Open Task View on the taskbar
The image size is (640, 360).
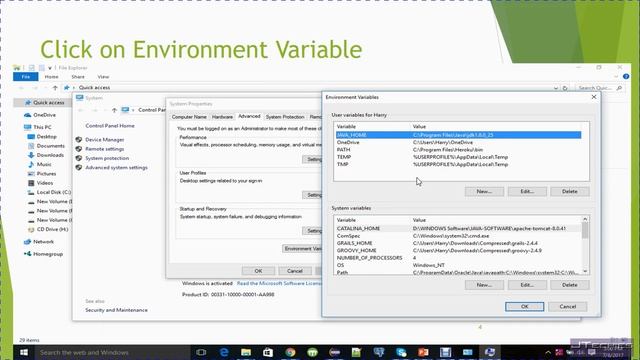pyautogui.click(x=201, y=352)
